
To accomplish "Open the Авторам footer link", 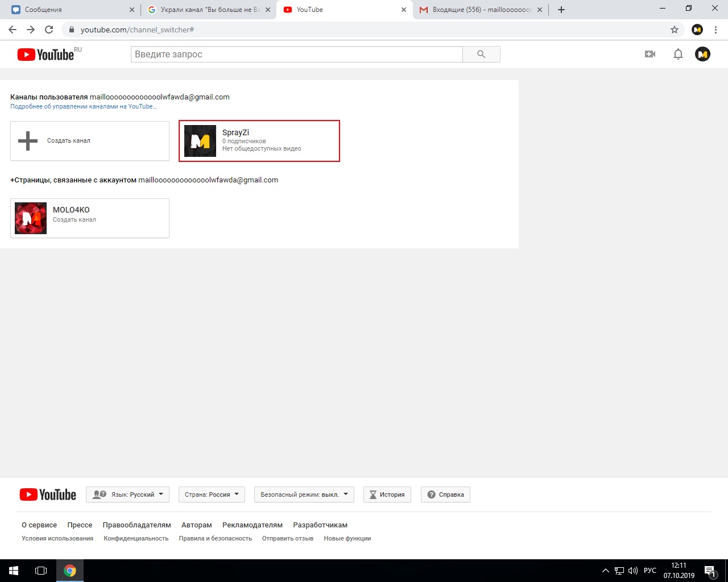I will (197, 525).
